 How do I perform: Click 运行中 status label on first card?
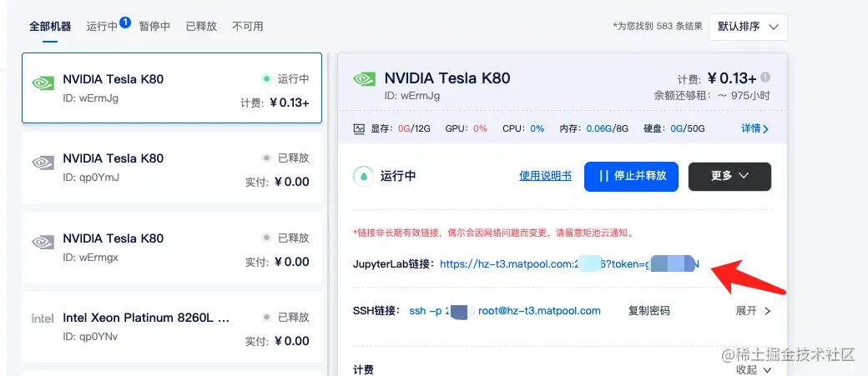pyautogui.click(x=294, y=79)
